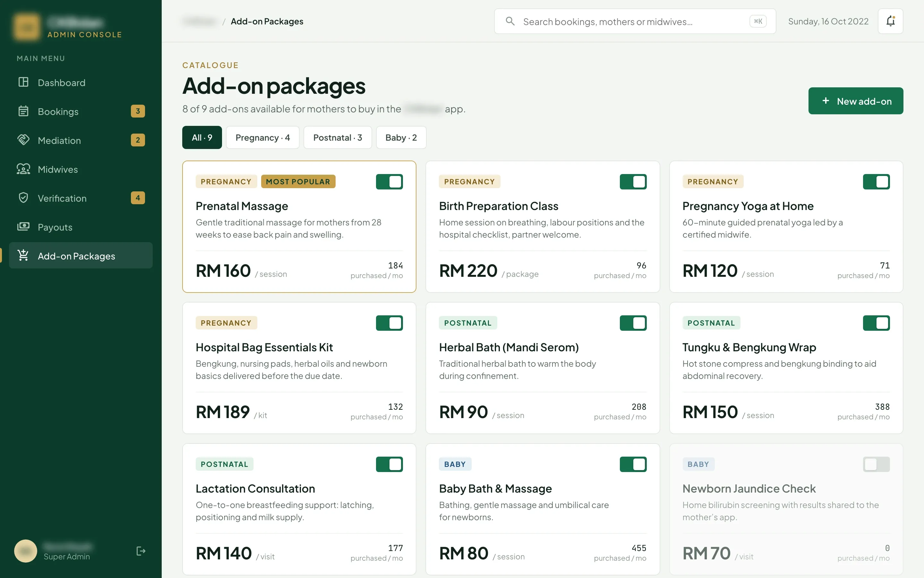Click the Verification shield icon
The width and height of the screenshot is (924, 578).
23,197
